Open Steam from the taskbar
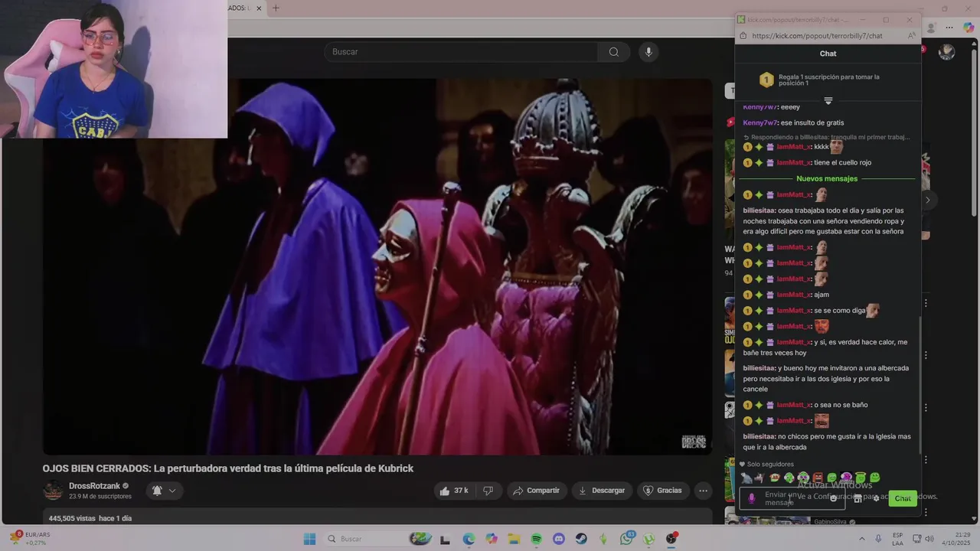Image resolution: width=980 pixels, height=551 pixels. coord(581,539)
